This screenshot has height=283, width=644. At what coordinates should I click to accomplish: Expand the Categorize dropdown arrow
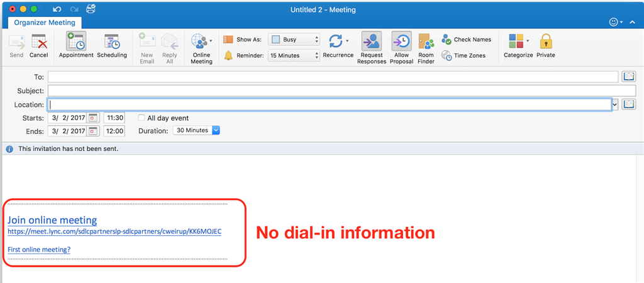pyautogui.click(x=528, y=41)
